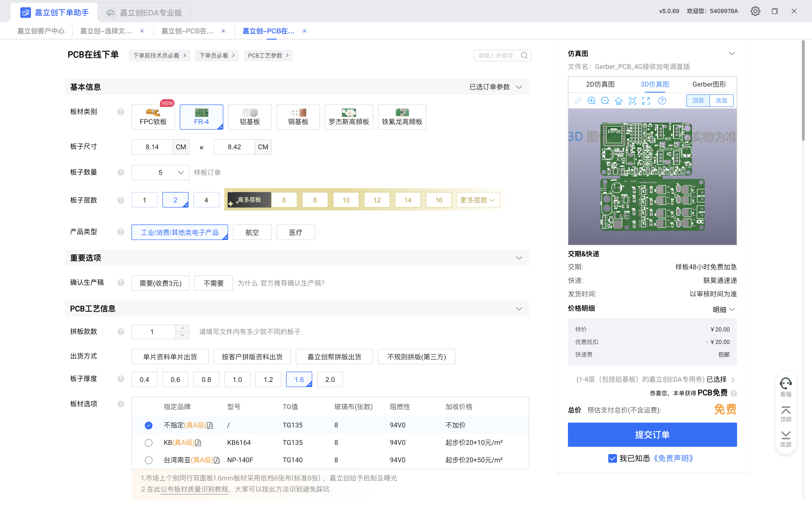This screenshot has height=508, width=812.
Task: Click the fit-to-frame icon in preview toolbar
Action: coord(632,101)
